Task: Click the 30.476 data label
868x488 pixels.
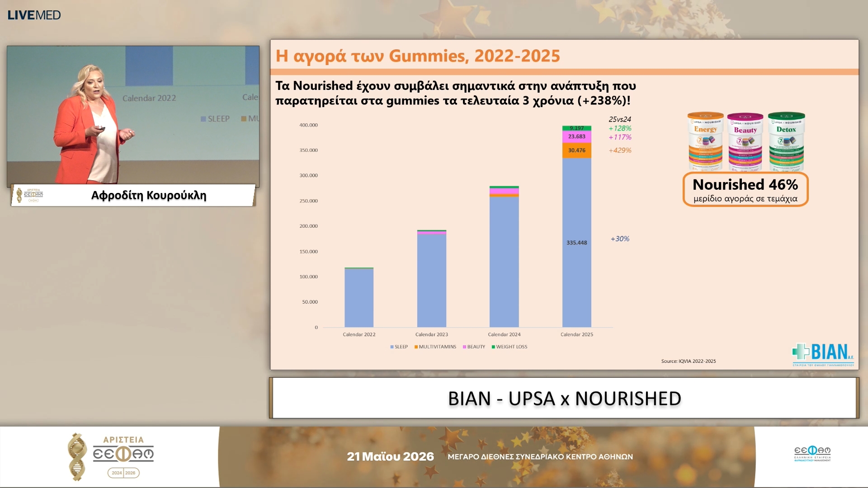Action: (x=577, y=150)
